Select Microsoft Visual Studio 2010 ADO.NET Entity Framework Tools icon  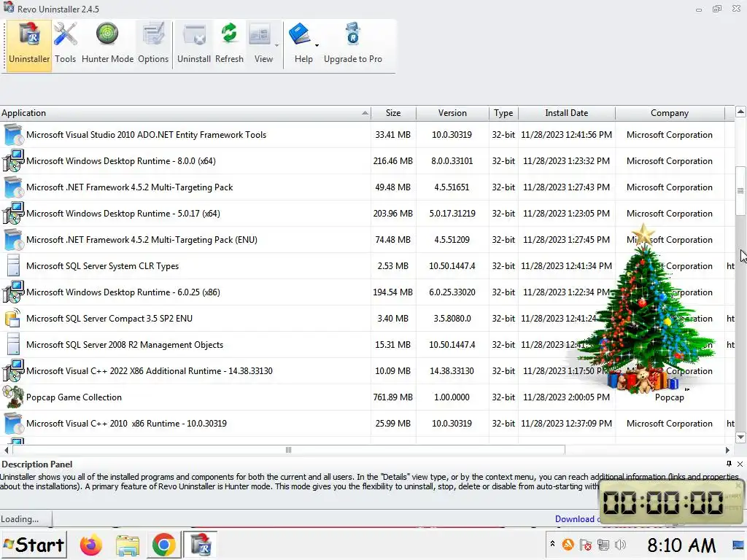[13, 135]
